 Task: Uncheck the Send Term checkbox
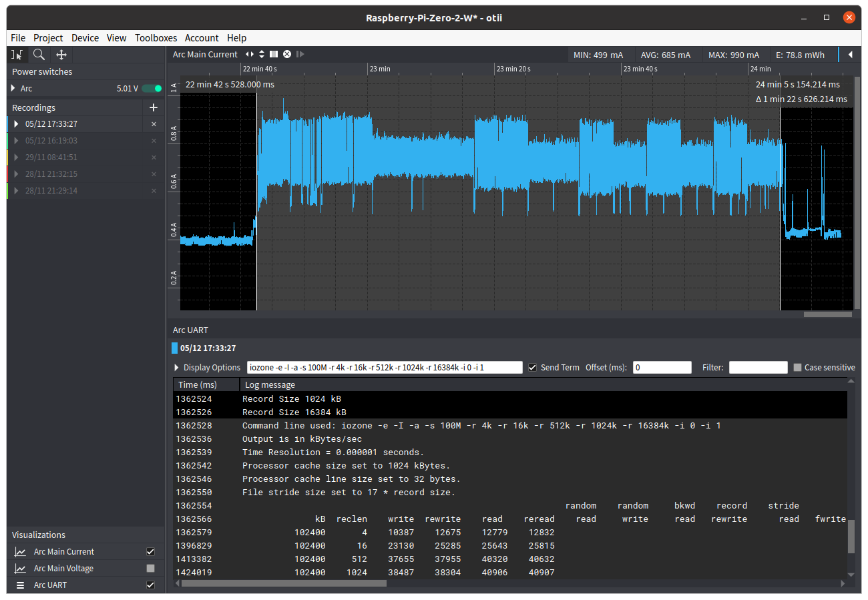(532, 367)
